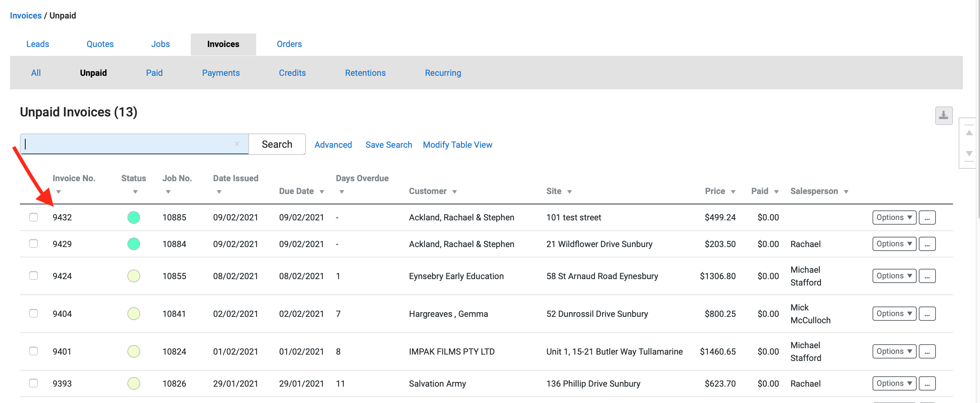Screen dimensions: 980x403
Task: Expand Options dropdown for invoice 9429
Action: tap(894, 244)
